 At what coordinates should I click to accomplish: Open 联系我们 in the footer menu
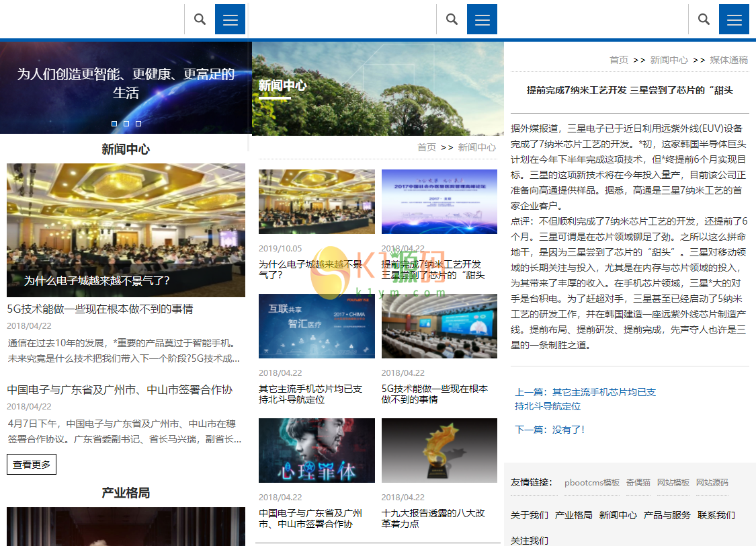pos(716,515)
